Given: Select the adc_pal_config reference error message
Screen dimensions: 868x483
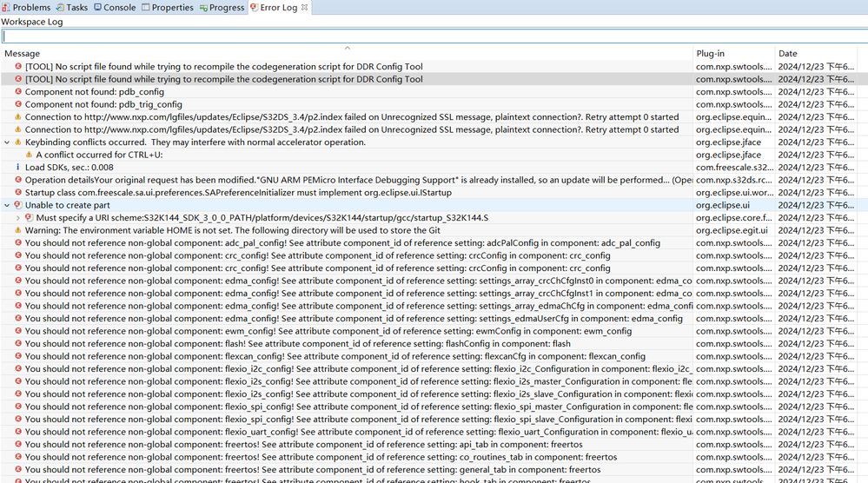Looking at the screenshot, I should (x=342, y=243).
